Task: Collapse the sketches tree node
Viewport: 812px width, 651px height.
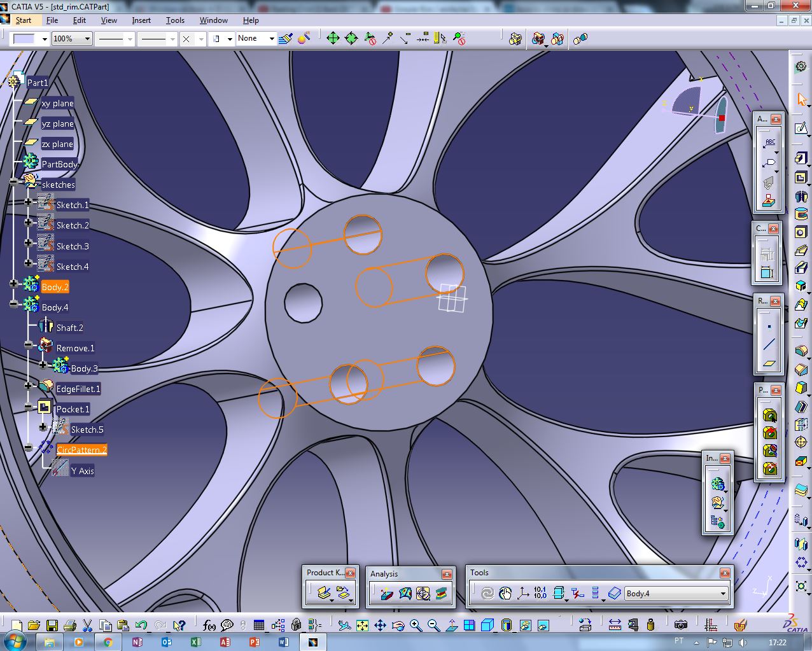Action: (13, 183)
